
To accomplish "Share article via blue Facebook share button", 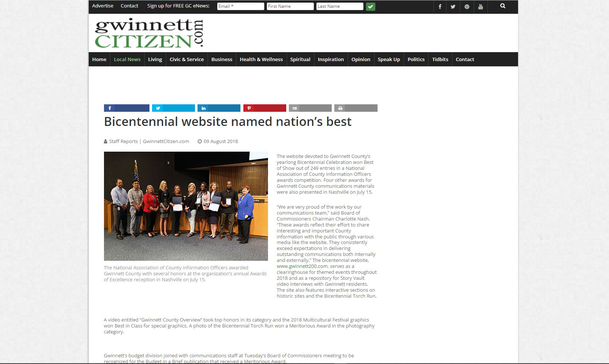I will [126, 108].
